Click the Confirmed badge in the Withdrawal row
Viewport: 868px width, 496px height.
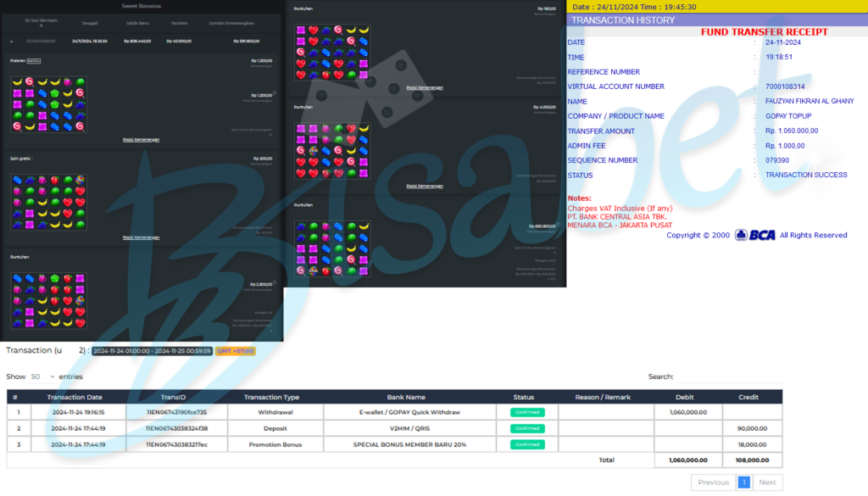click(x=527, y=412)
